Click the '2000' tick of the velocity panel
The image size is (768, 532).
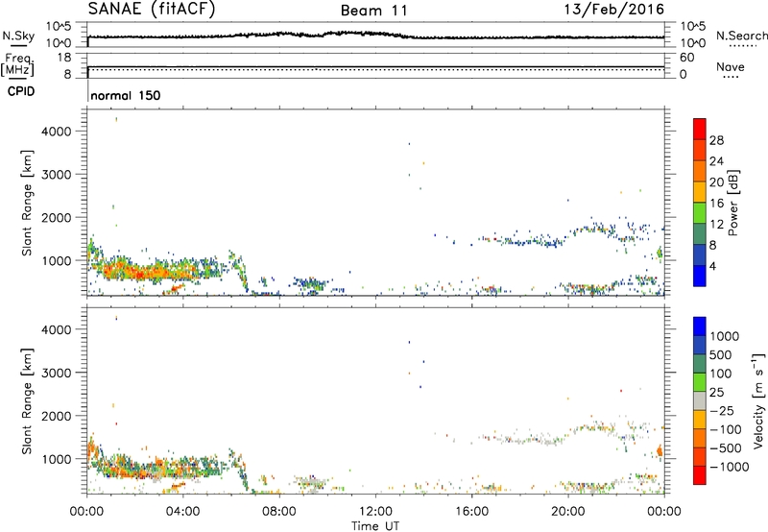pyautogui.click(x=56, y=416)
